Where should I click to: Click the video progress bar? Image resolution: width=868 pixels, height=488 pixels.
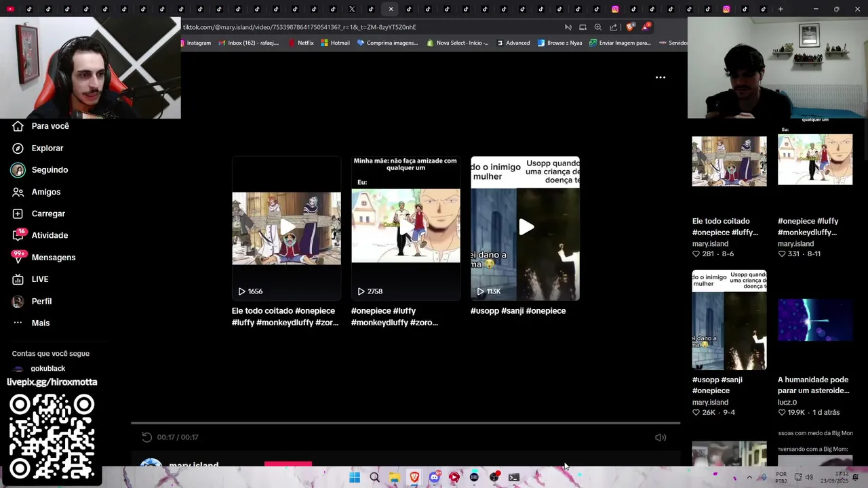(x=406, y=423)
